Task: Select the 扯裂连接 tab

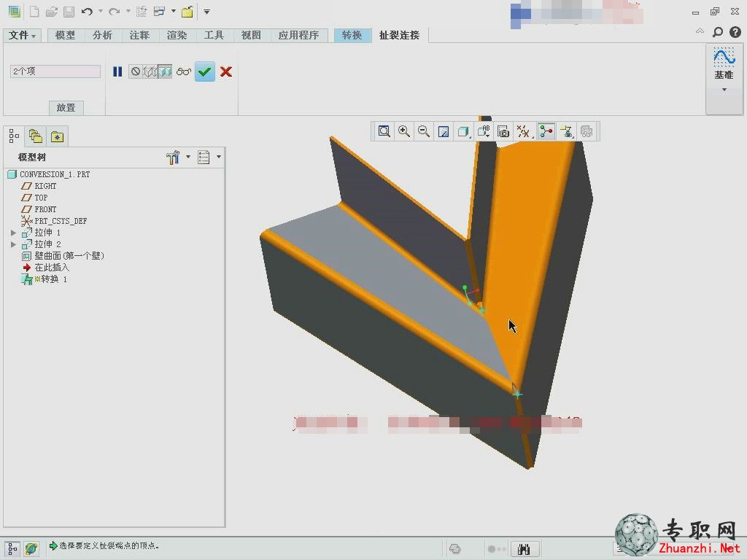Action: pyautogui.click(x=399, y=35)
